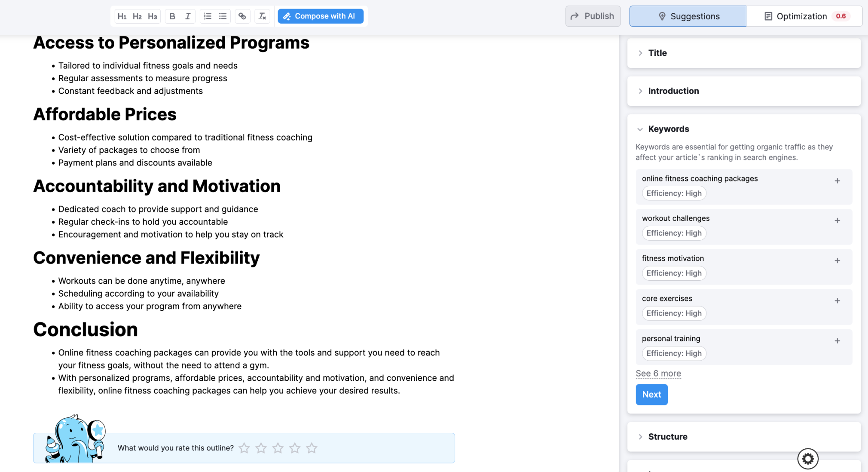The height and width of the screenshot is (472, 868).
Task: Toggle bold formatting icon
Action: click(x=173, y=16)
